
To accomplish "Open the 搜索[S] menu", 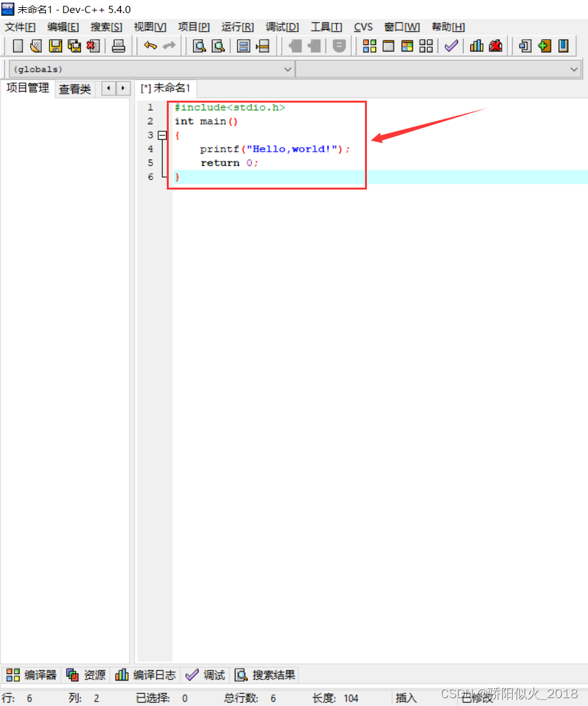I will [107, 27].
